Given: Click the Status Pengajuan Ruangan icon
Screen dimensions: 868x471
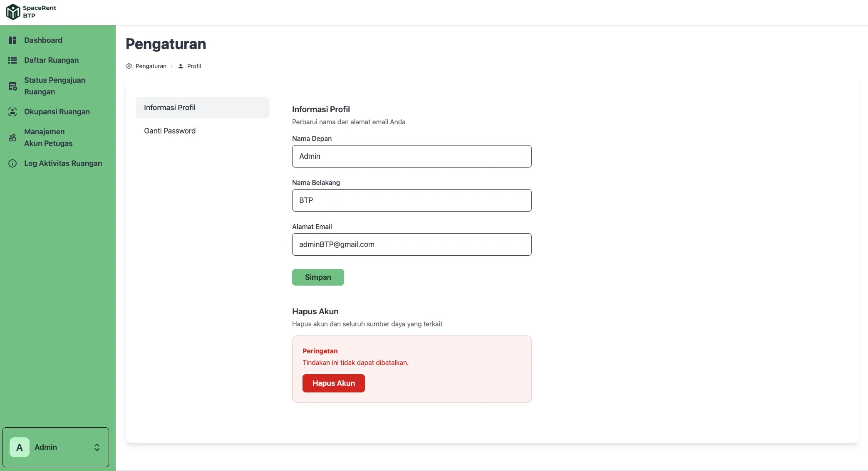Looking at the screenshot, I should click(12, 86).
